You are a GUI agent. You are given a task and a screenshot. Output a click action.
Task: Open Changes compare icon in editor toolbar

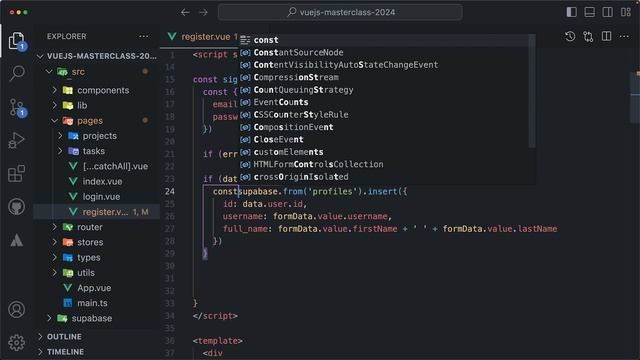(588, 36)
